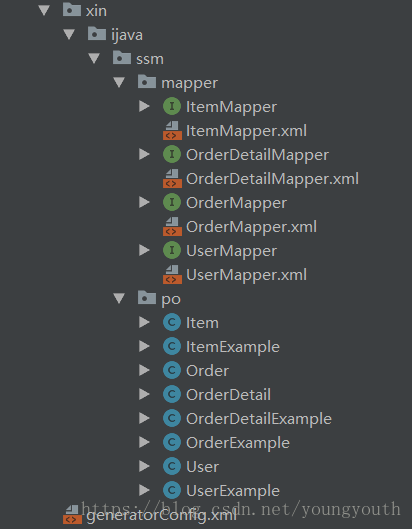Select the mapper package name

190,84
